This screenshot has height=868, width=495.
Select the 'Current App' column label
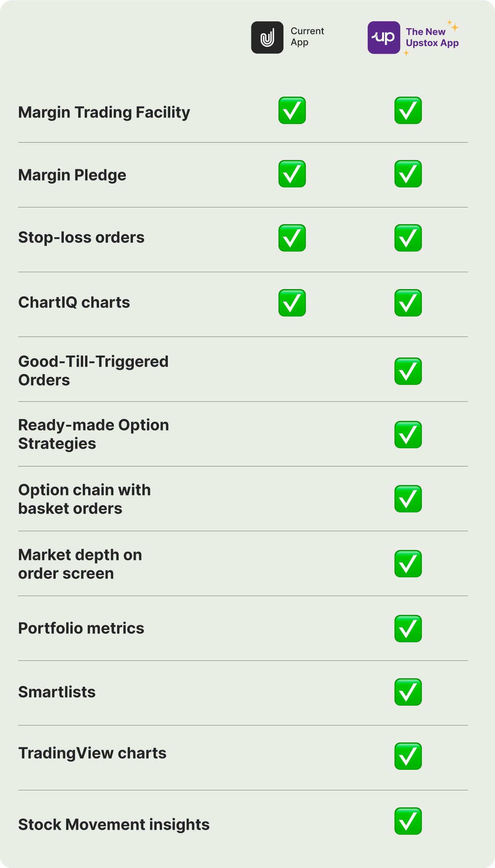coord(307,37)
